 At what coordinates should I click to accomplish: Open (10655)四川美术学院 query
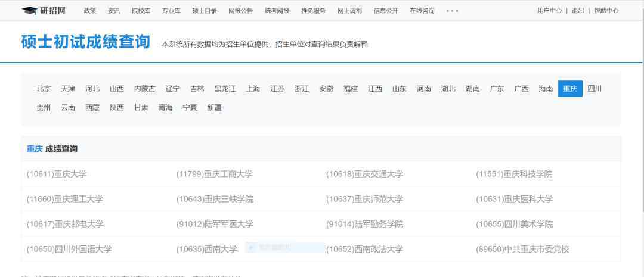[x=515, y=224]
